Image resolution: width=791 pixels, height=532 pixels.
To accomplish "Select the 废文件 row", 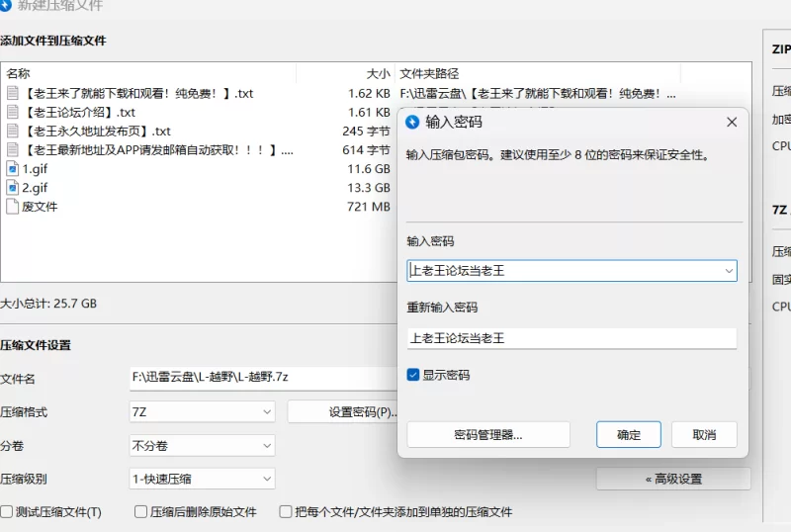I will (x=200, y=207).
